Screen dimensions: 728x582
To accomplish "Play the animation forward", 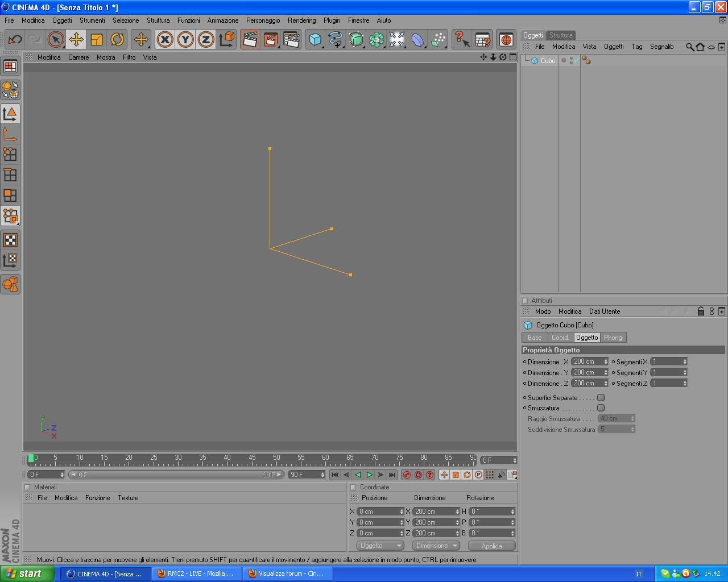I will pos(369,475).
